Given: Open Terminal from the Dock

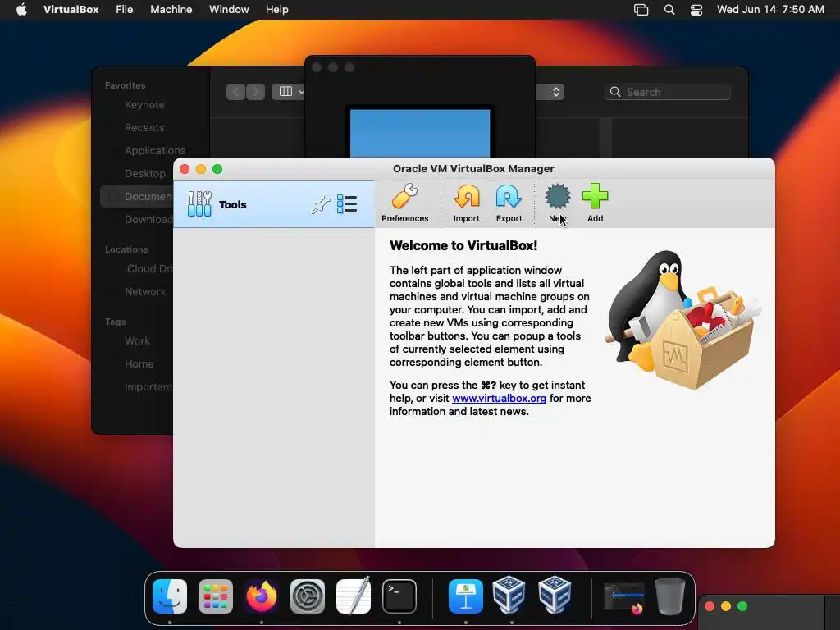Looking at the screenshot, I should pyautogui.click(x=399, y=596).
